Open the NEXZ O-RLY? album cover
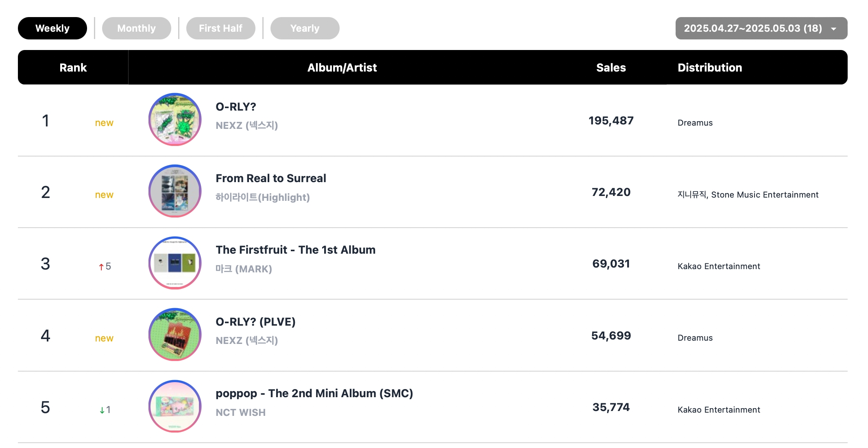Image resolution: width=868 pixels, height=448 pixels. (175, 120)
